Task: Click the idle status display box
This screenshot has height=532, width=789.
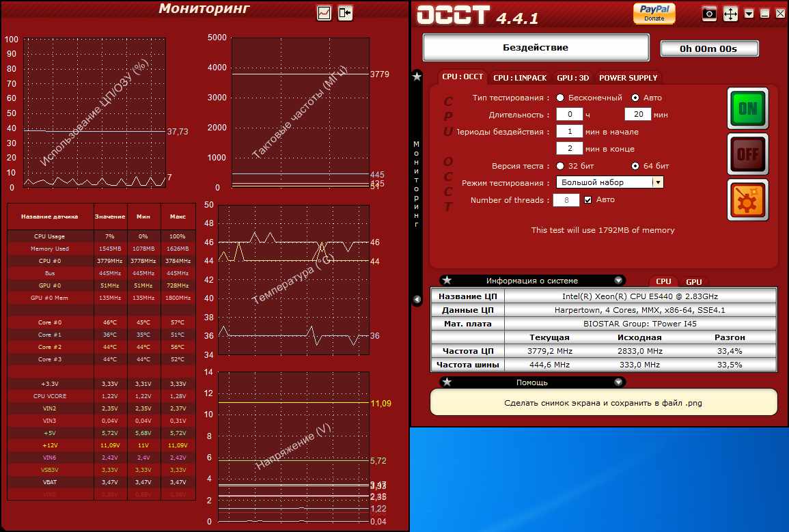Action: pos(536,47)
